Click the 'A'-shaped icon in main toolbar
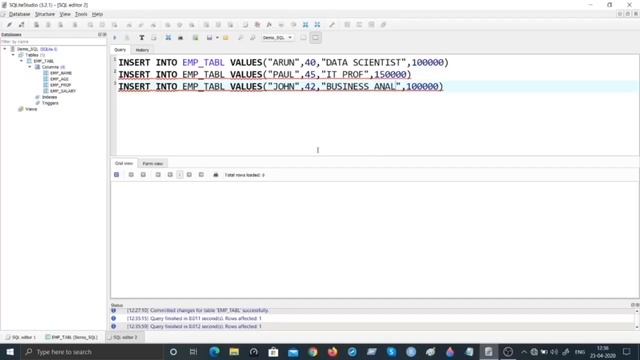640x360 pixels. 269,24
